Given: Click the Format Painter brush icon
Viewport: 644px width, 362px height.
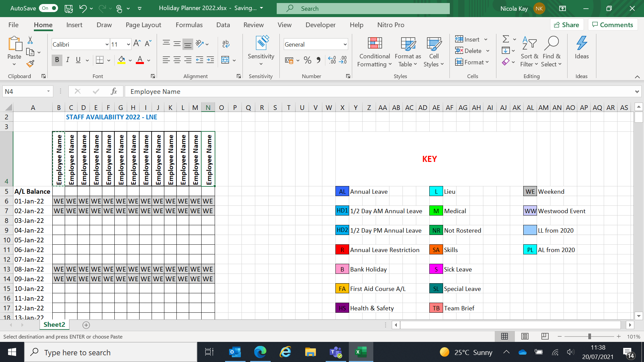Looking at the screenshot, I should click(x=30, y=64).
